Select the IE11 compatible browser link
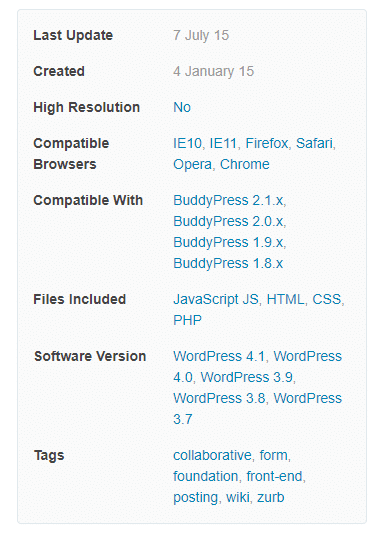Viewport: 391px width, 535px height. (x=223, y=143)
